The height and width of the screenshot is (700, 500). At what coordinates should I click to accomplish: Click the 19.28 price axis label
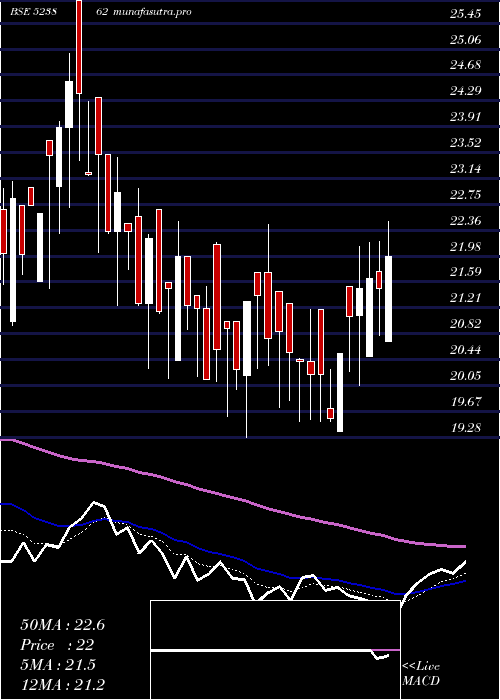pos(466,427)
